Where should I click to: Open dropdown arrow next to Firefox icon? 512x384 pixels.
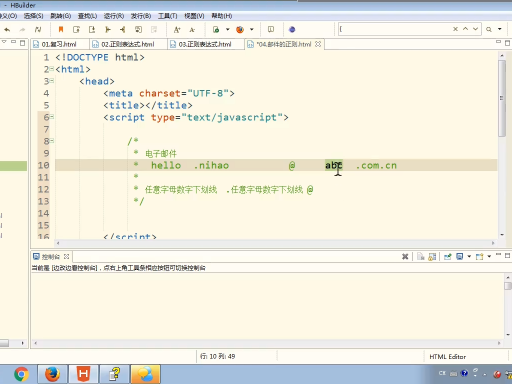[252, 29]
